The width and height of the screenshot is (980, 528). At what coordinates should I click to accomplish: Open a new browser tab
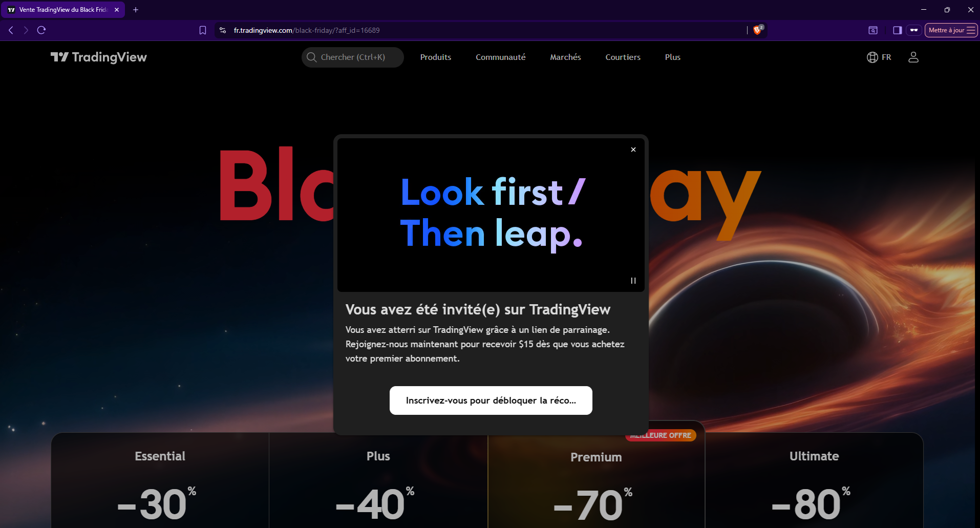[136, 10]
